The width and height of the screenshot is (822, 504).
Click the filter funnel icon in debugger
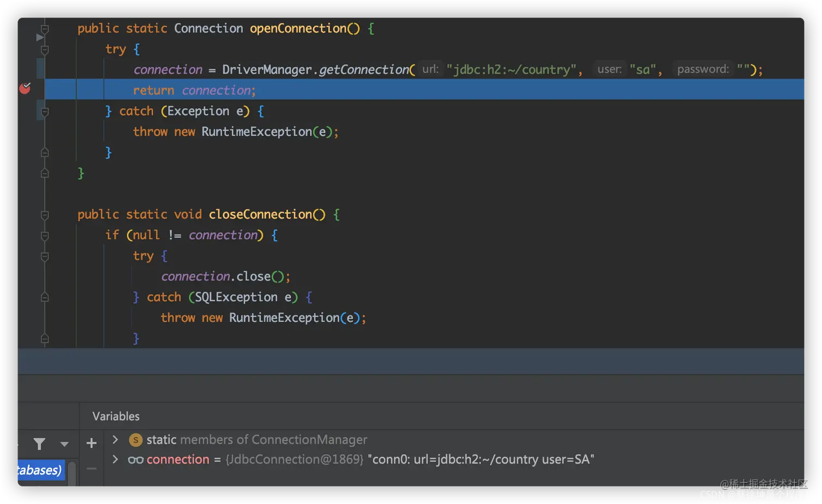(39, 444)
